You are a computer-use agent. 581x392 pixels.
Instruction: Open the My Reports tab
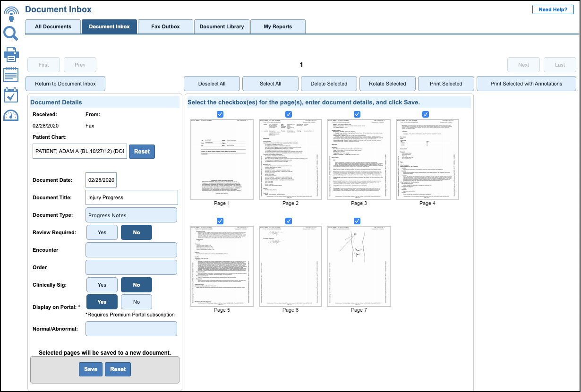click(x=278, y=26)
